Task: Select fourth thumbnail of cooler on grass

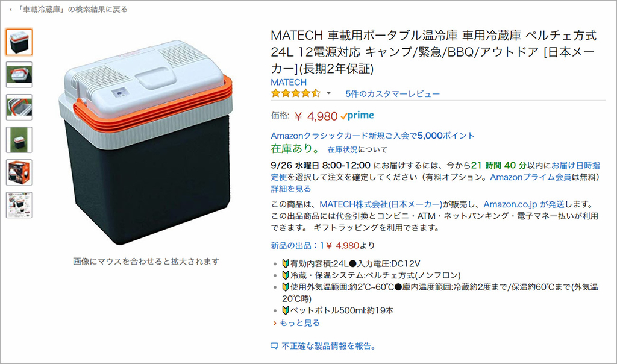Action: pos(19,140)
